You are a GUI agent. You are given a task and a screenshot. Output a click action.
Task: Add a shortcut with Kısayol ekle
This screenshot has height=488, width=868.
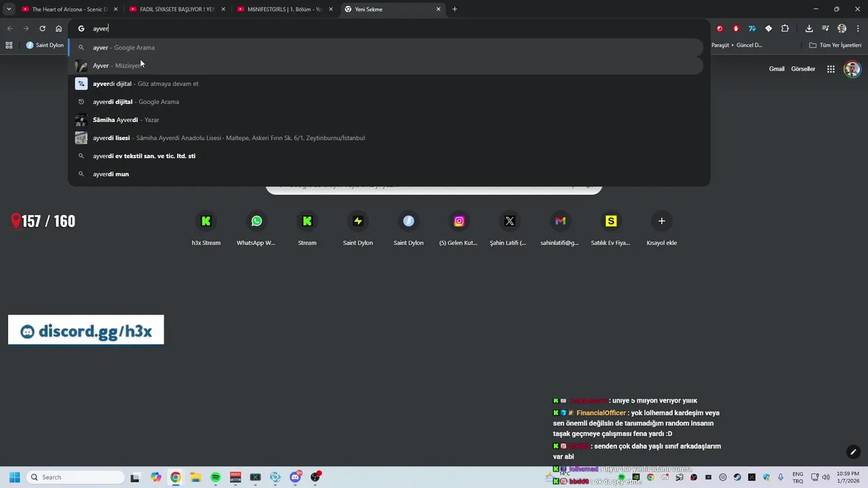pos(661,228)
